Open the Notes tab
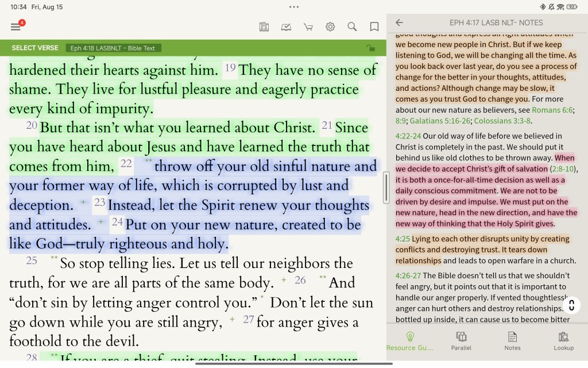Viewport: 588px width, 368px height. (x=512, y=340)
